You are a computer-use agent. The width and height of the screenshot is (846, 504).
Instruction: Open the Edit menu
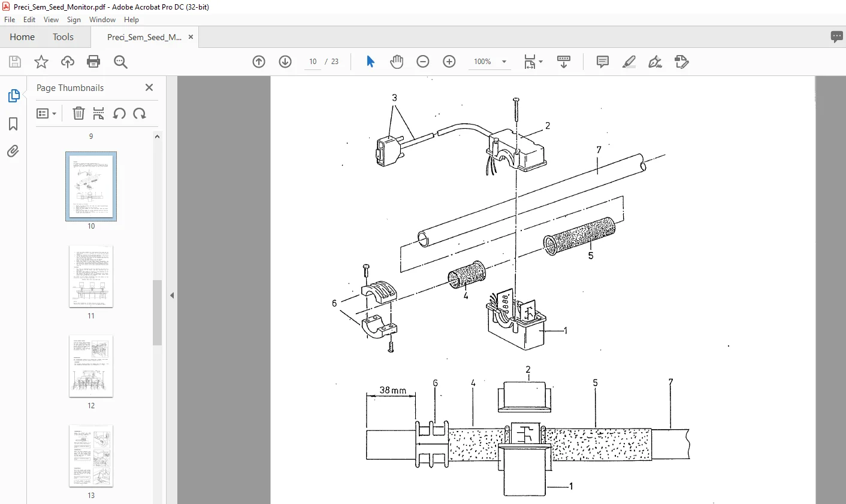click(29, 20)
